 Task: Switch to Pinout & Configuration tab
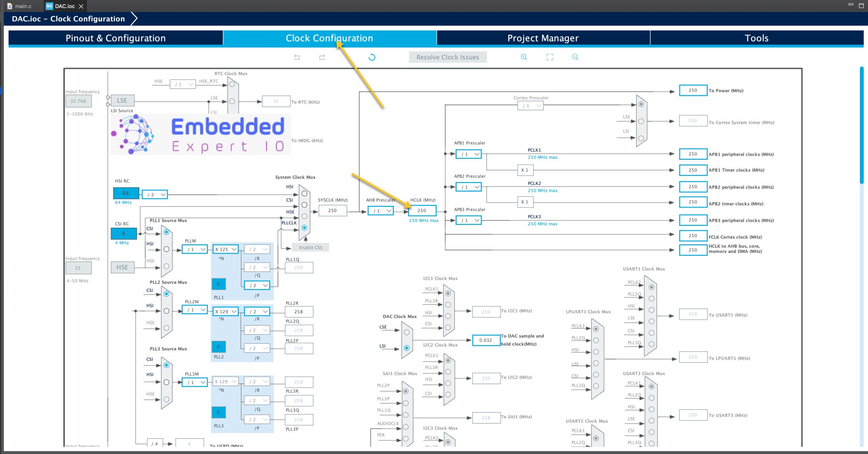click(115, 38)
